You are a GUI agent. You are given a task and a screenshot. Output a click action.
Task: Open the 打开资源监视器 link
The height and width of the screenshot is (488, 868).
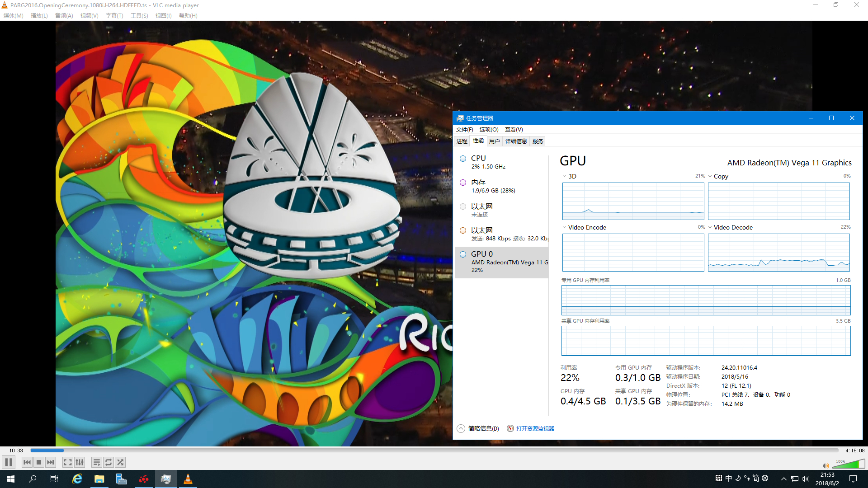coord(534,428)
